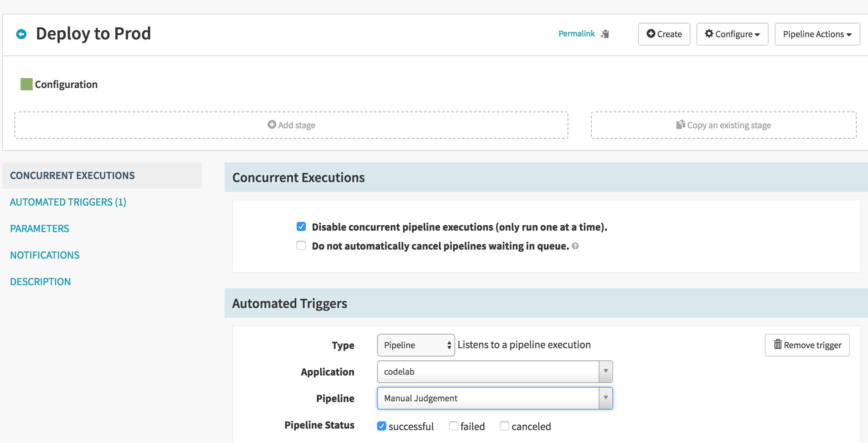Click the gear icon on the Configure button
Screen dimensions: 868x443
pyautogui.click(x=709, y=34)
